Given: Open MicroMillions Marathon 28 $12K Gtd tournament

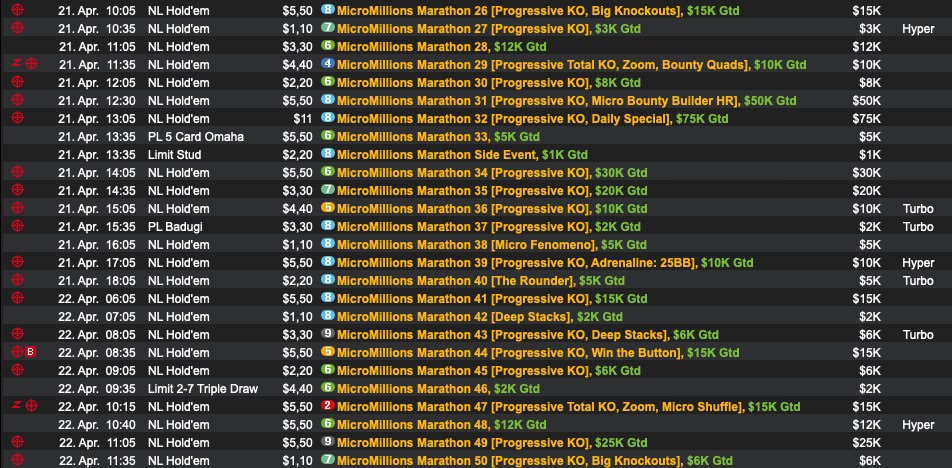Looking at the screenshot, I should coord(441,47).
